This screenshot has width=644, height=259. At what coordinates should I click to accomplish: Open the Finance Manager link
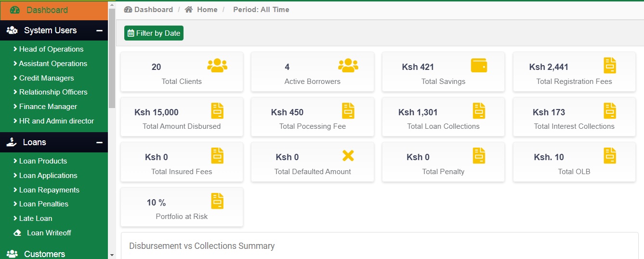click(x=48, y=107)
